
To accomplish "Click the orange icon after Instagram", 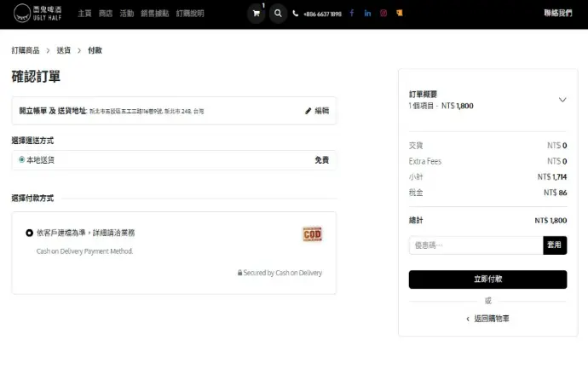I will [400, 14].
